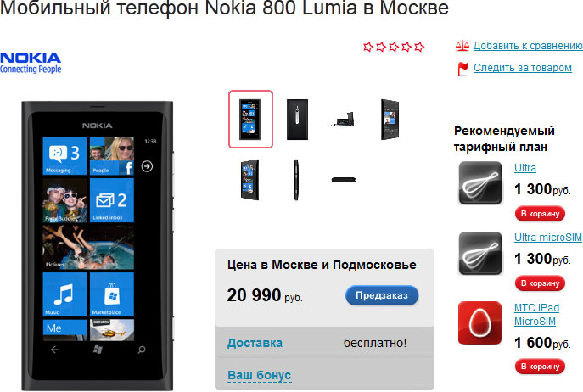The width and height of the screenshot is (583, 392).
Task: Click the large Nokia Lumia product image
Action: 98,245
